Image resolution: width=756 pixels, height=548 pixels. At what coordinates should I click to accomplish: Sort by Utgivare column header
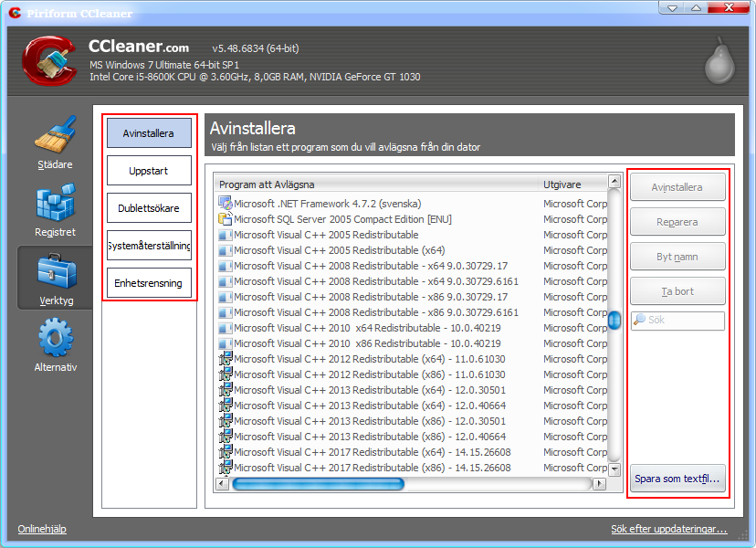572,184
